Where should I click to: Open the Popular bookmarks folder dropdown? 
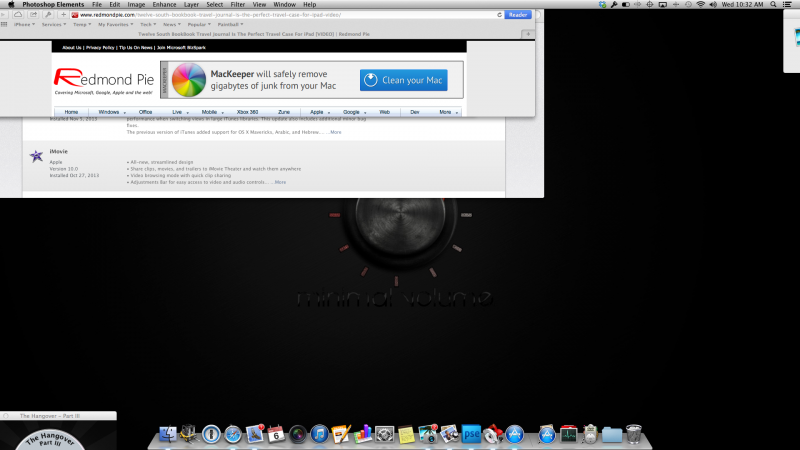199,24
